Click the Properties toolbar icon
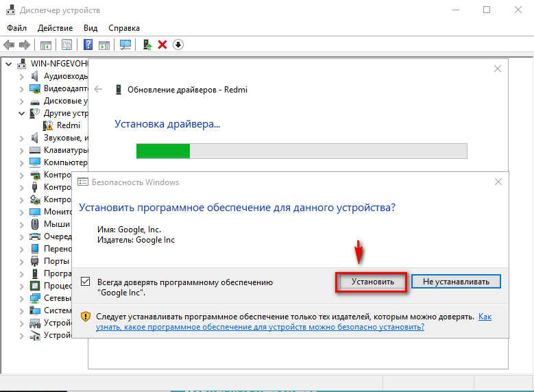Image resolution: width=534 pixels, height=392 pixels. click(67, 45)
